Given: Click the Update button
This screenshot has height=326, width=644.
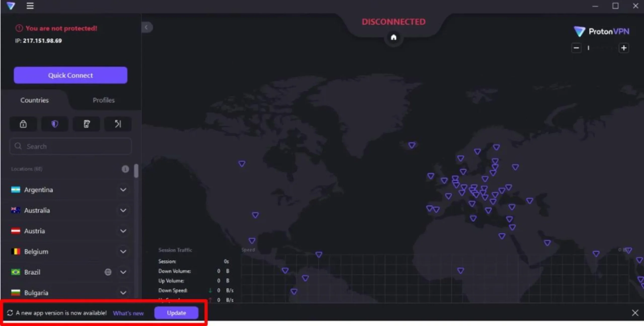Looking at the screenshot, I should [176, 313].
